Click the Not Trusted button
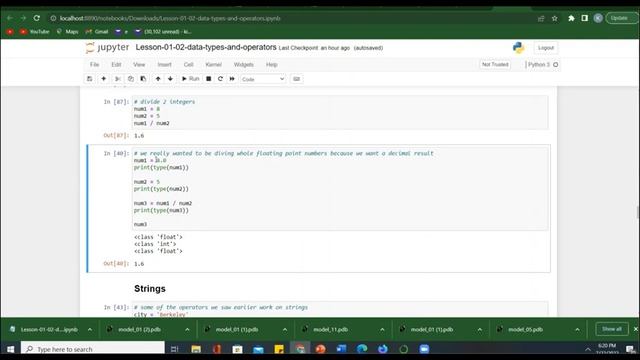Image resolution: width=640 pixels, height=360 pixels. (x=495, y=64)
